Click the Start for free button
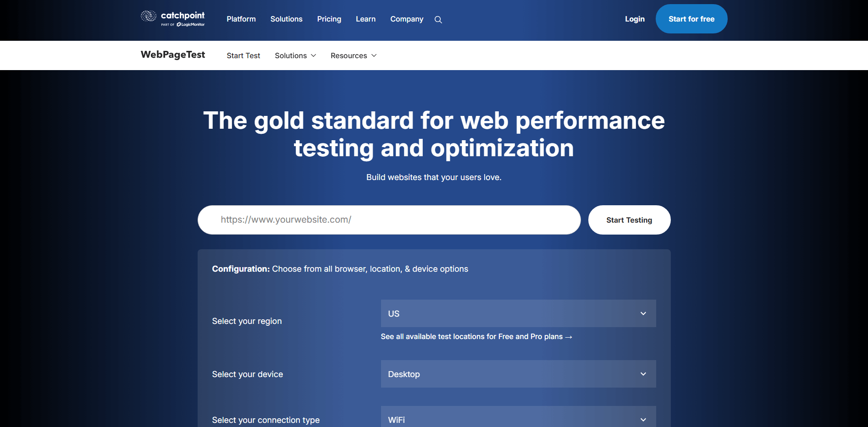This screenshot has height=427, width=868. click(x=691, y=19)
